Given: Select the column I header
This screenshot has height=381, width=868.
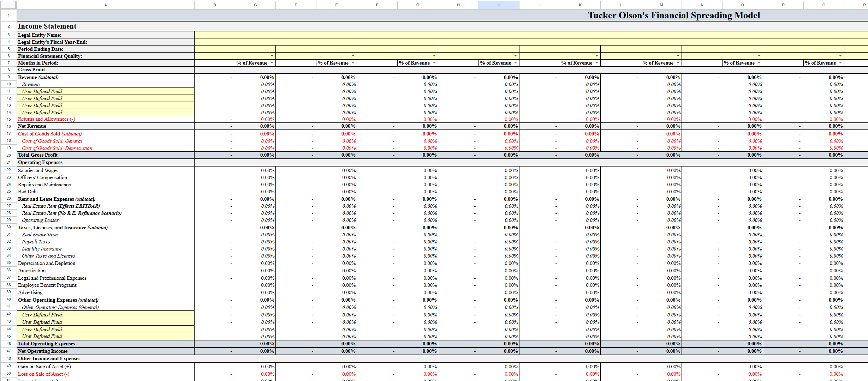Looking at the screenshot, I should [x=499, y=5].
